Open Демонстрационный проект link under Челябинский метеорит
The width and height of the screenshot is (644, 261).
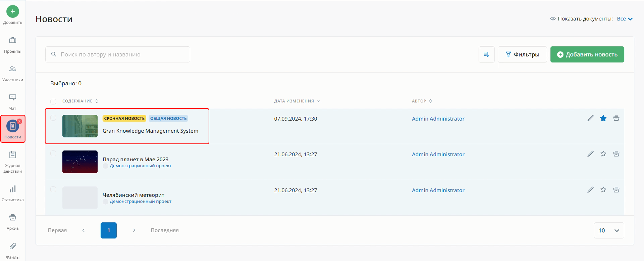point(141,202)
